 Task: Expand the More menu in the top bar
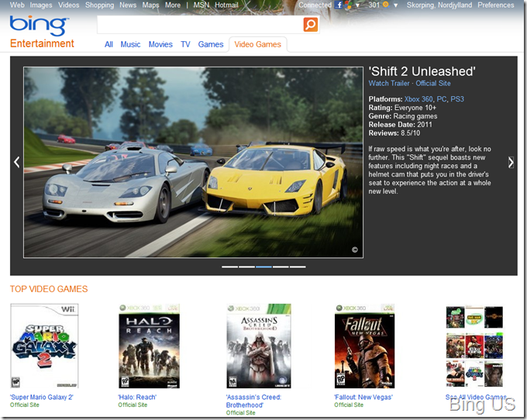coord(173,5)
